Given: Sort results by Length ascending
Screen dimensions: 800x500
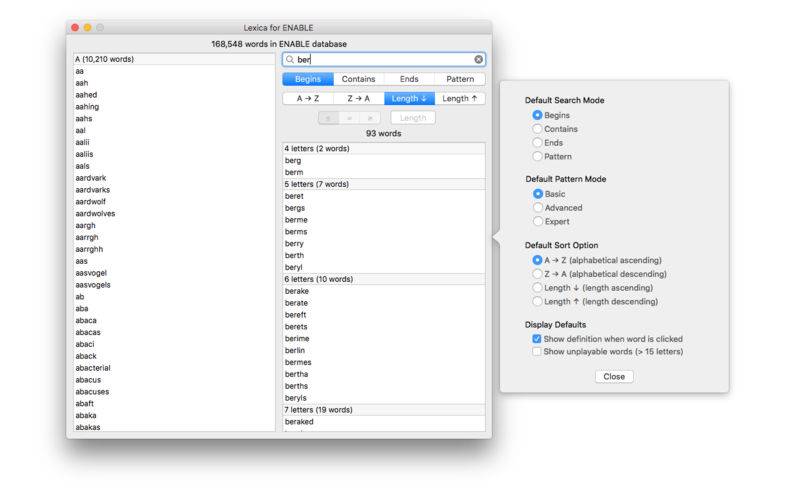Looking at the screenshot, I should [409, 98].
